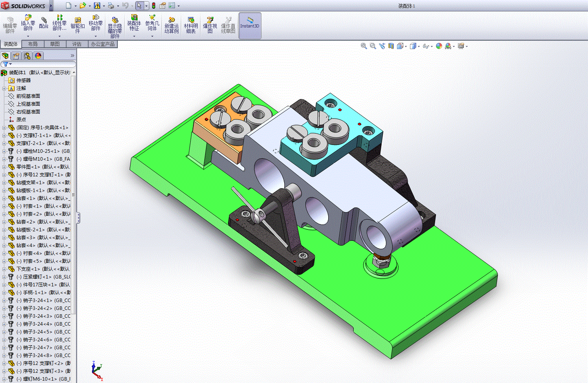Open the 装配体特征 assembly features tool

134,23
